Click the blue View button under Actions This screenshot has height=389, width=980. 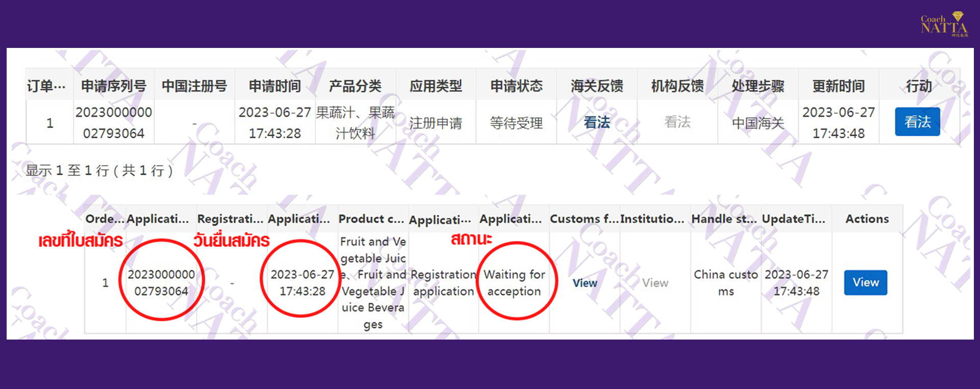865,282
